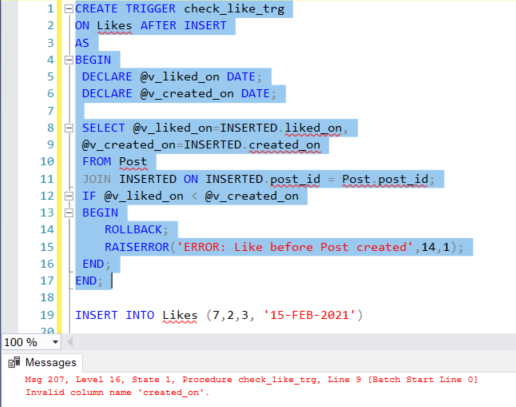The height and width of the screenshot is (407, 516).
Task: Click the ROLLBACK statement on line 14
Action: pyautogui.click(x=133, y=230)
